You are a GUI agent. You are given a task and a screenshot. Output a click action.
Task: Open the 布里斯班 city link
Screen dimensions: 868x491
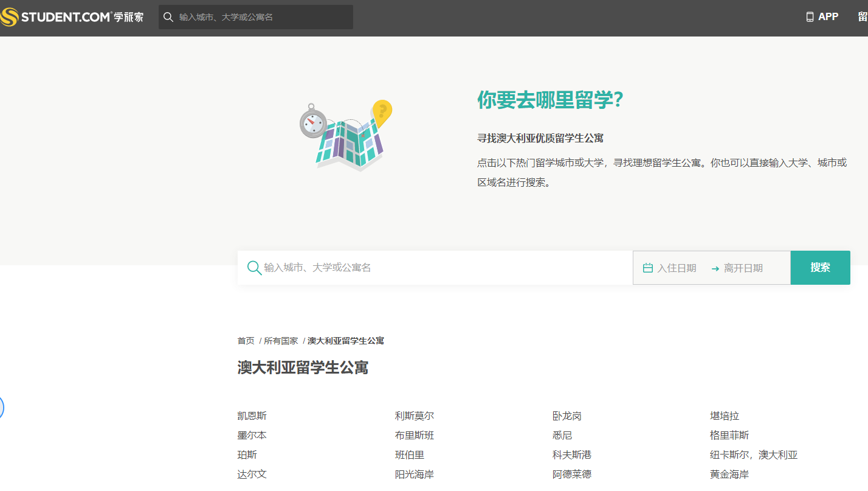tap(414, 436)
